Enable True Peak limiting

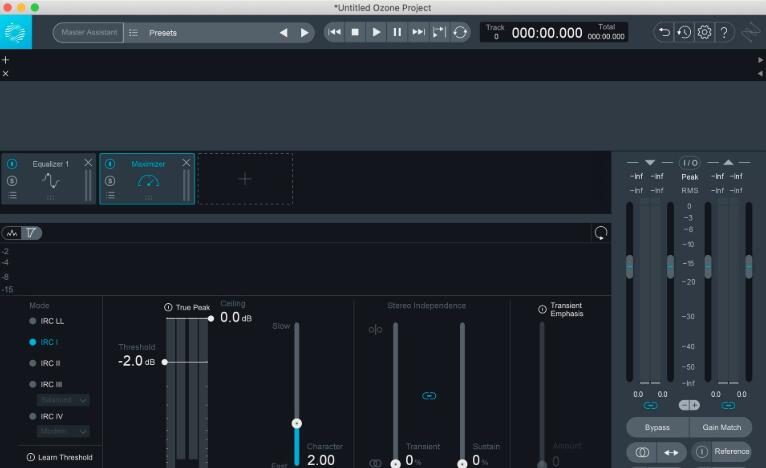click(169, 308)
